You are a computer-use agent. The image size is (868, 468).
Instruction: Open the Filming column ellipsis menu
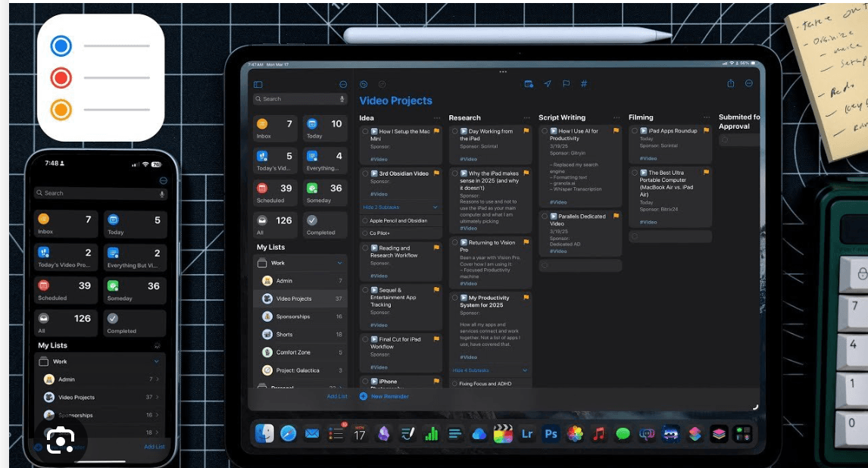707,117
